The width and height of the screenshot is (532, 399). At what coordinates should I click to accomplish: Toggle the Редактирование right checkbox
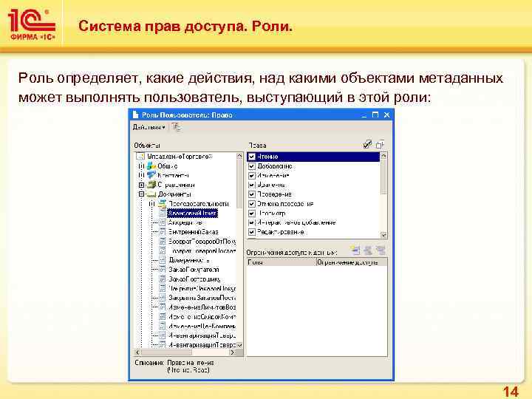pos(252,232)
